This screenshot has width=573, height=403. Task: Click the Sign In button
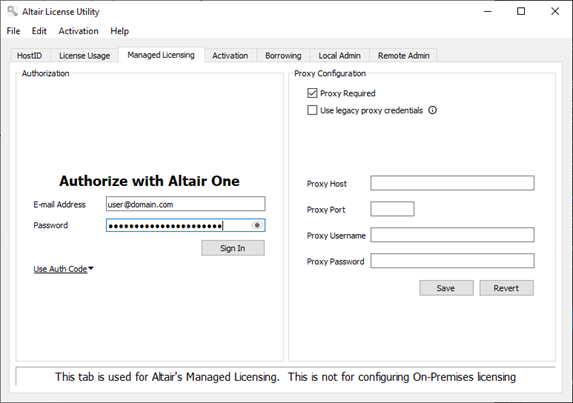point(233,248)
